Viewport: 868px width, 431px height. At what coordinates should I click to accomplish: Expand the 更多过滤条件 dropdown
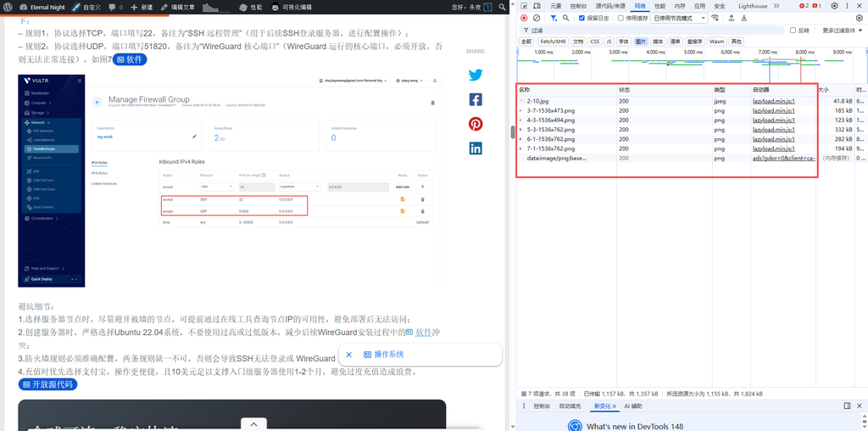tap(842, 30)
